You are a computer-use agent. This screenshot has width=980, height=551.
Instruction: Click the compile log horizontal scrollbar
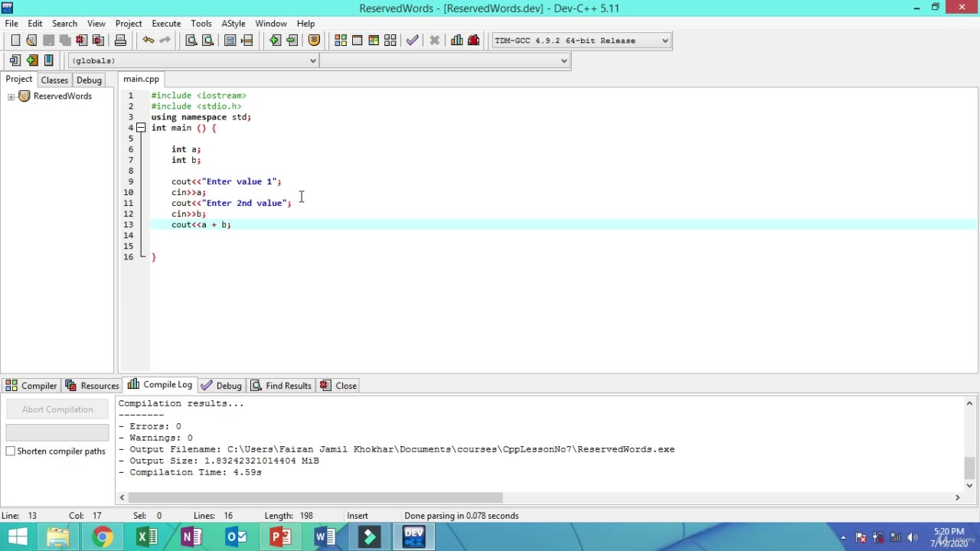(x=314, y=497)
